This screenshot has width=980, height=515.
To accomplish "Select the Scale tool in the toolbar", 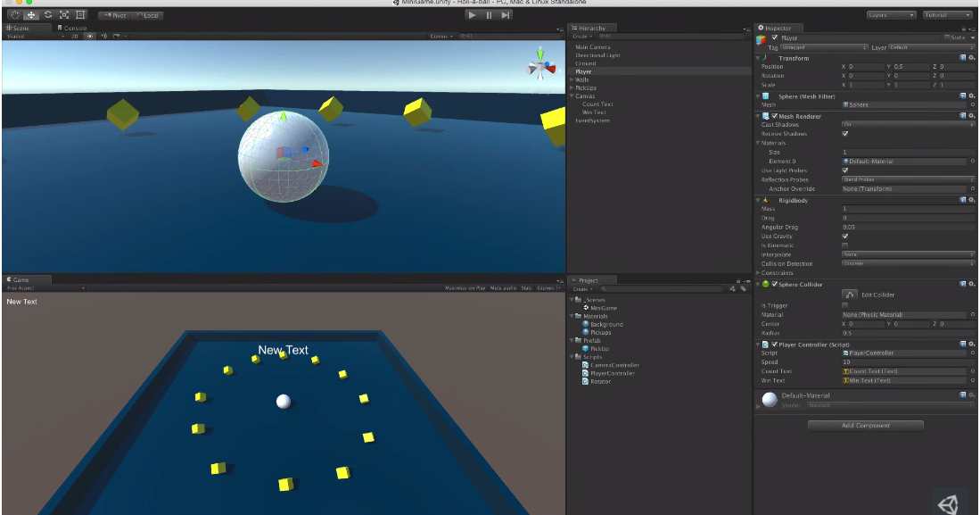I will click(64, 13).
